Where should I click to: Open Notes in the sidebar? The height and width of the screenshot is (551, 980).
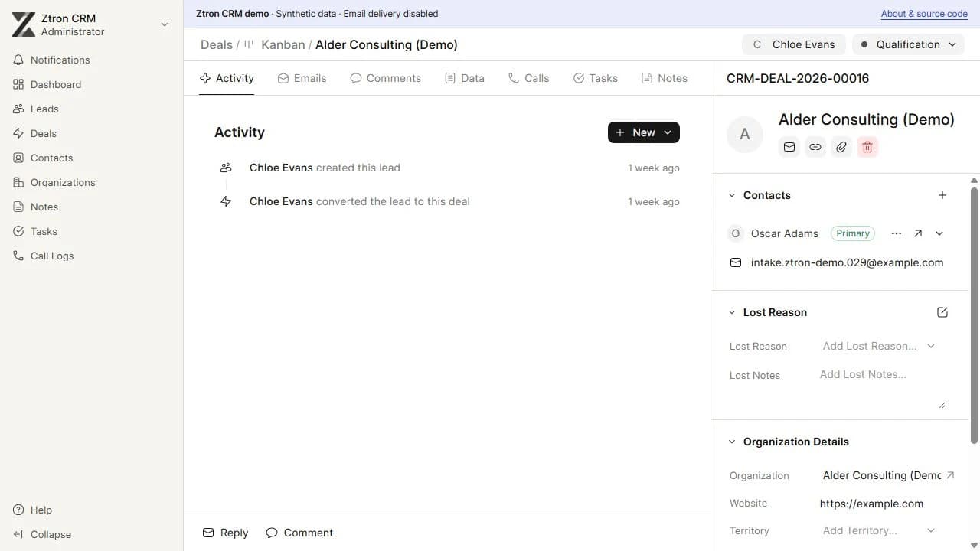click(x=92, y=207)
